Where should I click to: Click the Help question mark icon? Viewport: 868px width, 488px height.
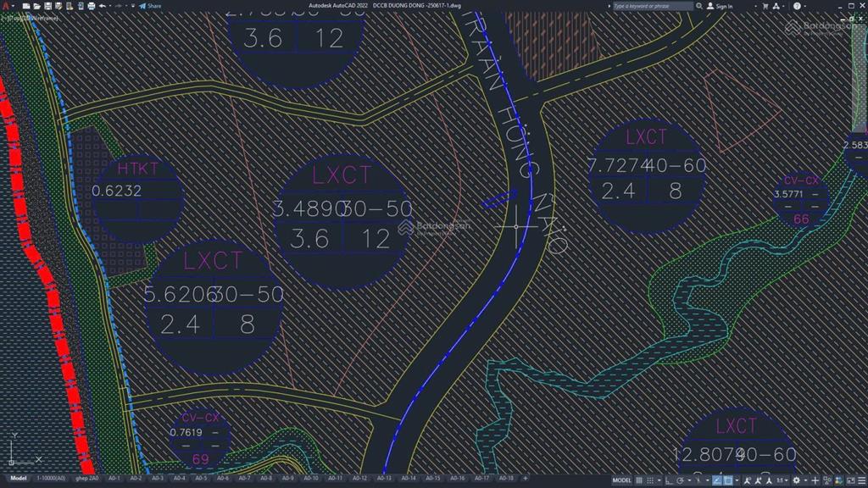point(796,6)
